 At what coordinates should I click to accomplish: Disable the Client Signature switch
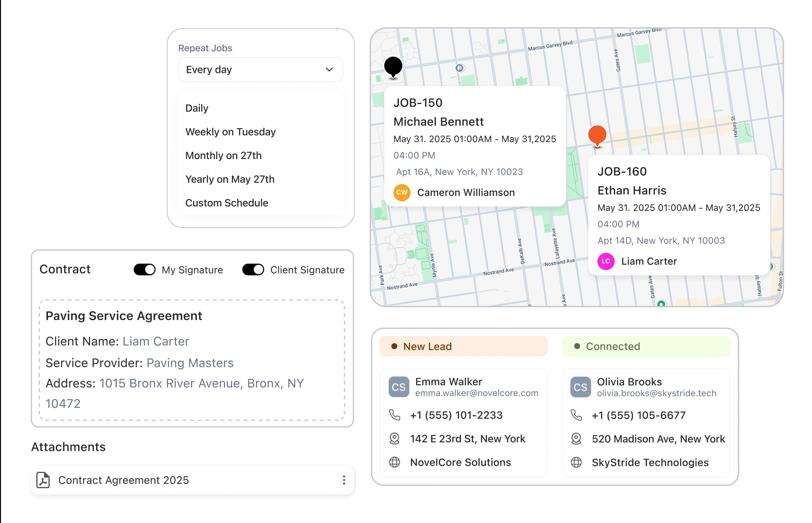coord(253,270)
